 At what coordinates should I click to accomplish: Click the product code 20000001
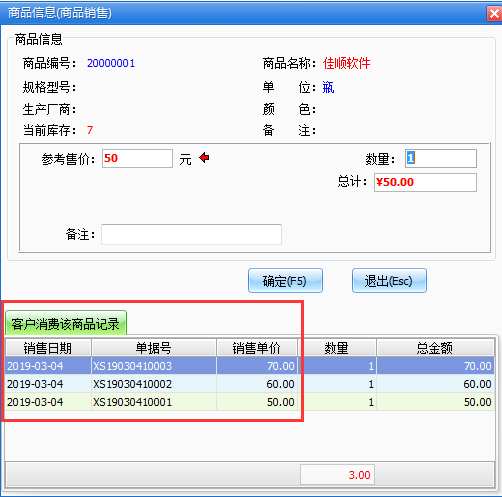click(111, 63)
